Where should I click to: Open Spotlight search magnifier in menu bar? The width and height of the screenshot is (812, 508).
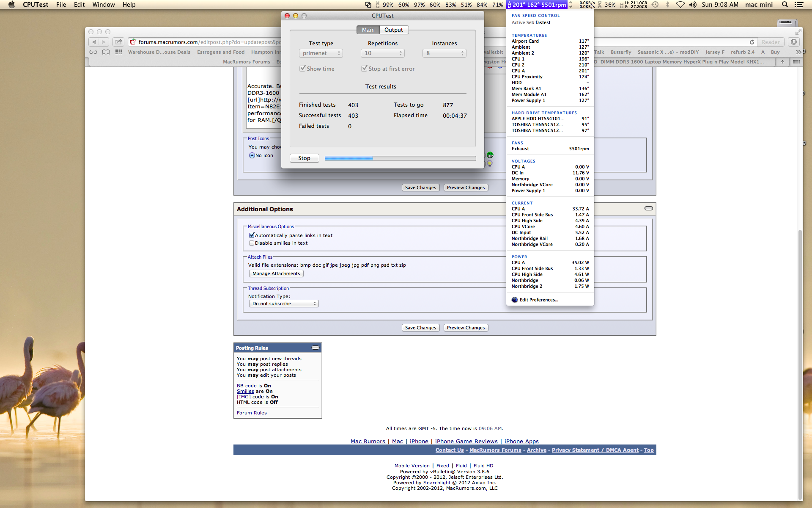(x=785, y=5)
